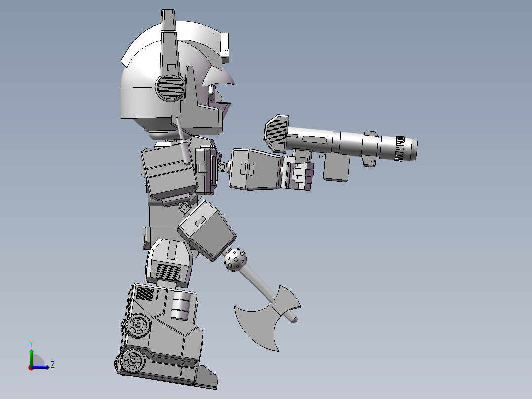Viewport: 532px width, 399px height.
Task: Select the bazooka's rear hexagonal end cap
Action: [x=276, y=133]
